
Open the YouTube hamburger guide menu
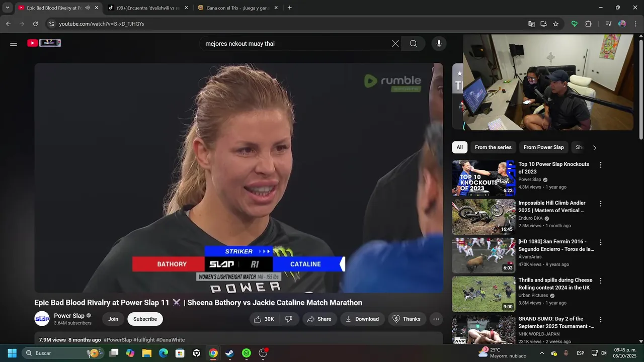pyautogui.click(x=14, y=43)
